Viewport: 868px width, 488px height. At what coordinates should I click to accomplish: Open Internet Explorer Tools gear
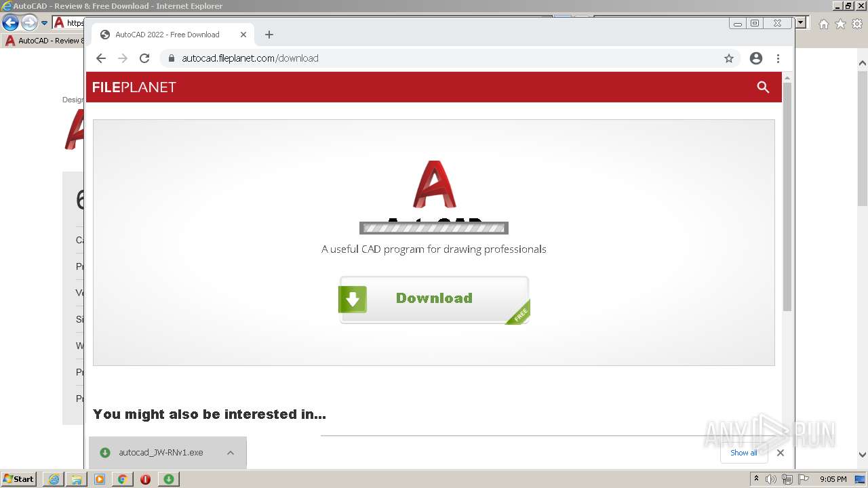click(857, 24)
